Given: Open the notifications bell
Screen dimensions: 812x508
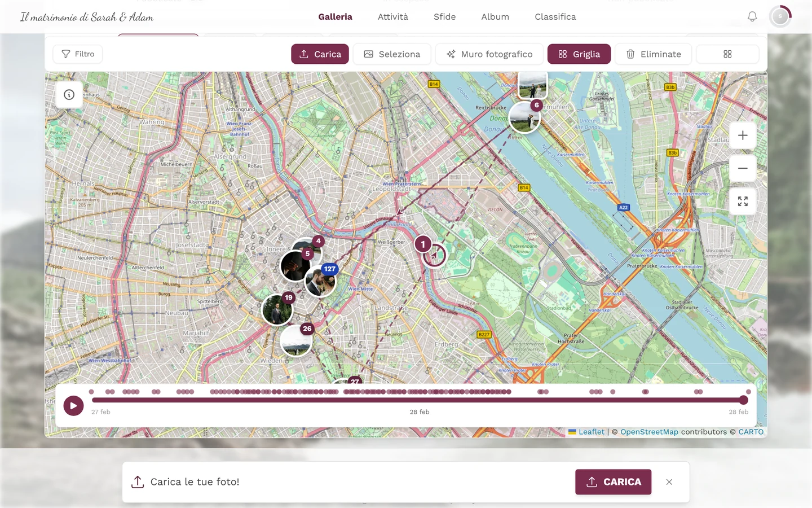Looking at the screenshot, I should pyautogui.click(x=752, y=17).
